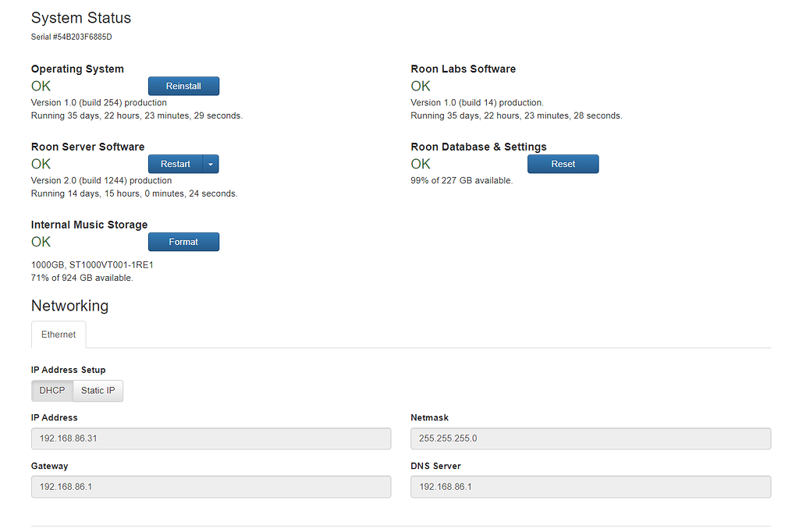
Task: Click the Operating System OK status
Action: tap(41, 86)
